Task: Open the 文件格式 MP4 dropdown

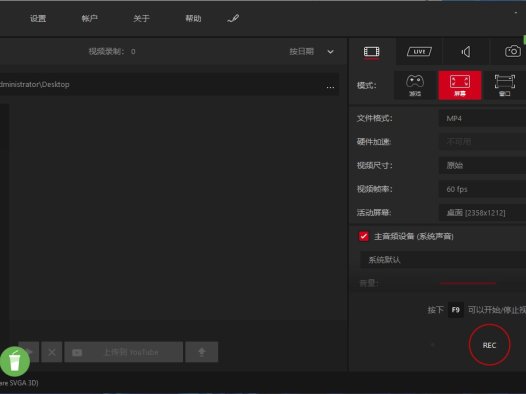Action: [482, 118]
